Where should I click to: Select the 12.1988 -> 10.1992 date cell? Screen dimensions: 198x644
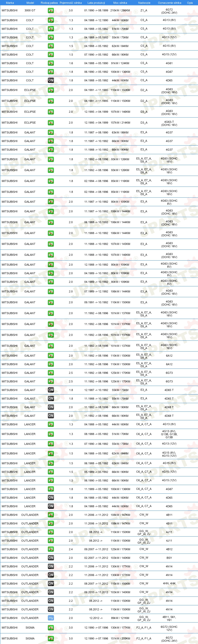tap(96, 265)
